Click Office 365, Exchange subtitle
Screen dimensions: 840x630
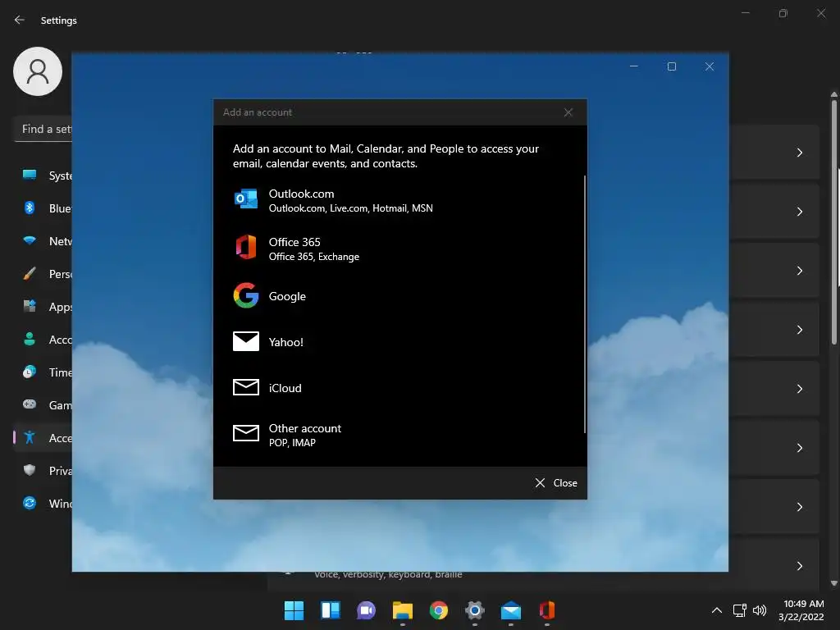(314, 257)
